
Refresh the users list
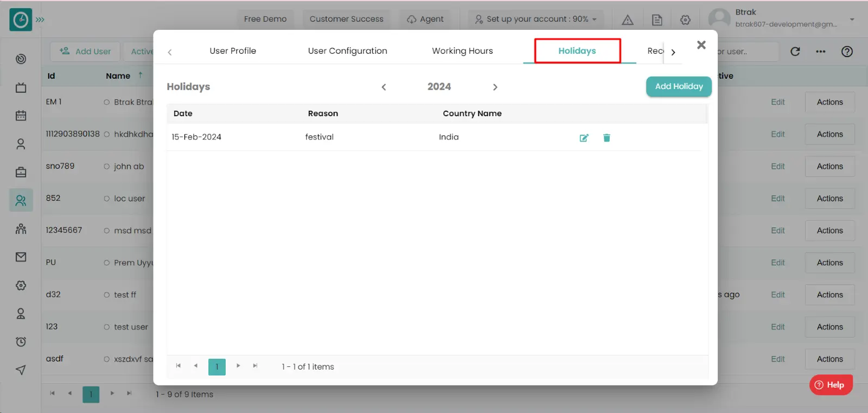click(795, 52)
